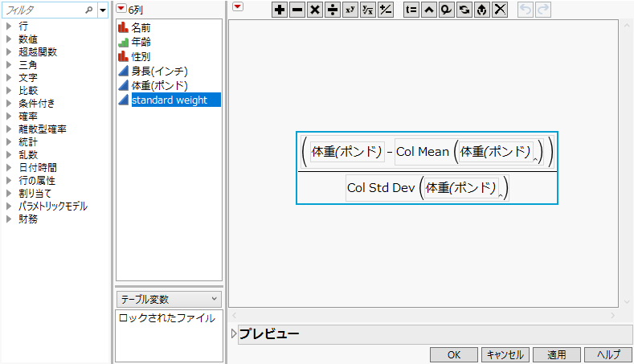This screenshot has width=634, height=364.
Task: Select the 身長(インチ) column
Action: (160, 72)
